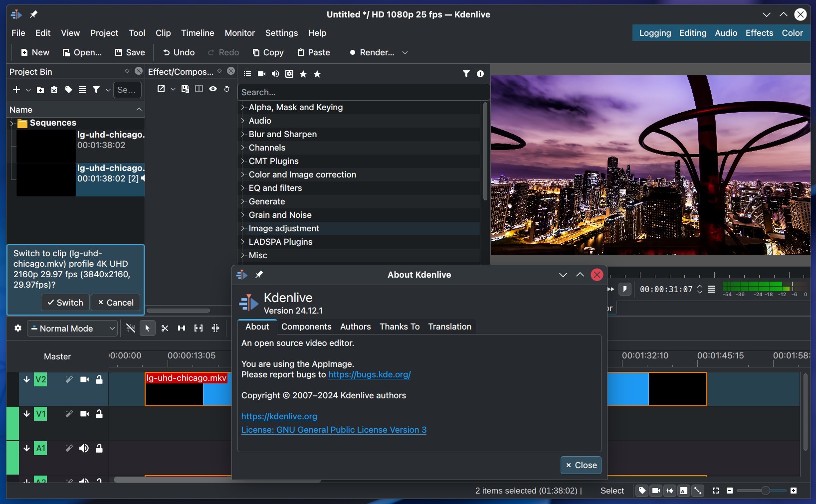Expand the Color and Image correction category
The width and height of the screenshot is (816, 504).
pos(243,174)
